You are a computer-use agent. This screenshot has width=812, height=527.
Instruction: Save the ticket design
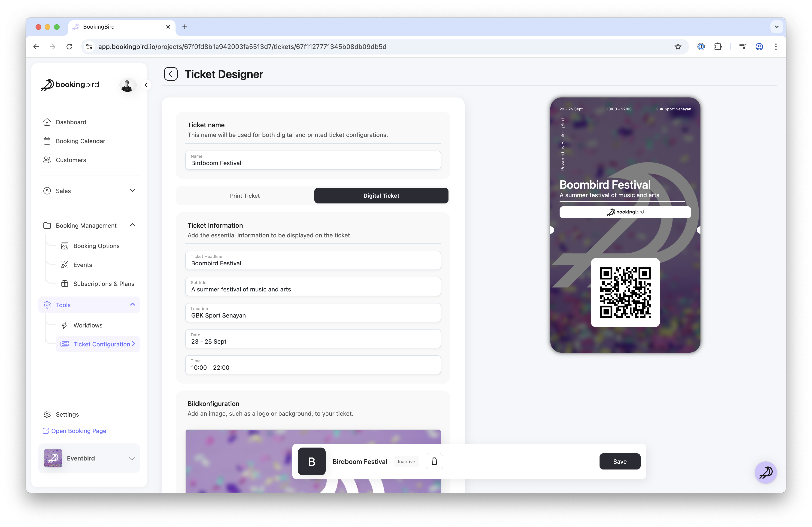[x=620, y=461]
